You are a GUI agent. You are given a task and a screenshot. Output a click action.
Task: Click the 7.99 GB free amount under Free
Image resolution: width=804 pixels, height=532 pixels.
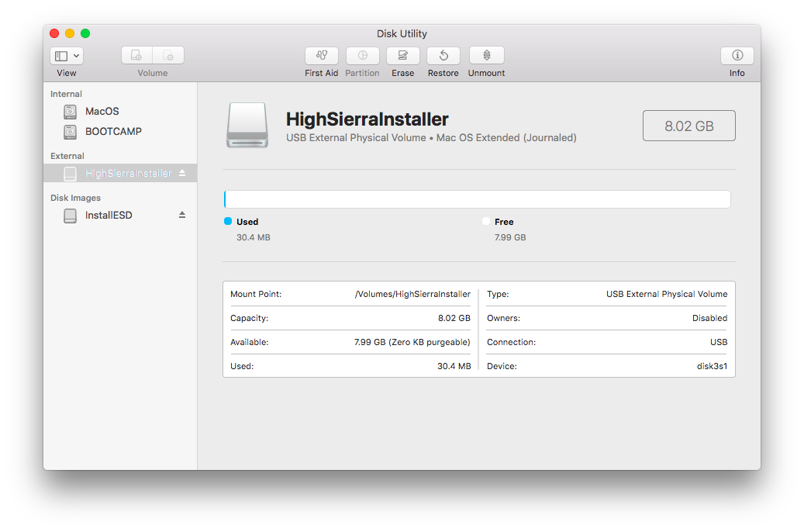(x=510, y=237)
